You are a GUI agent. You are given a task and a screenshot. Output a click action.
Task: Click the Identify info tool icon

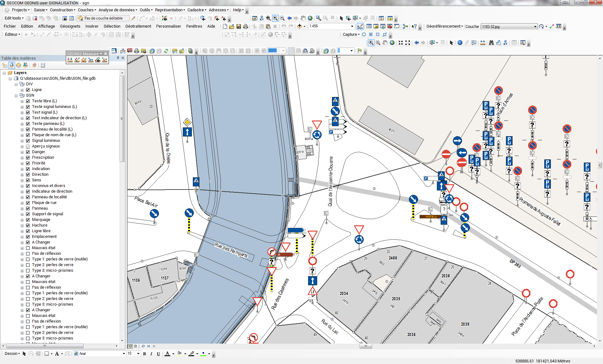460,43
